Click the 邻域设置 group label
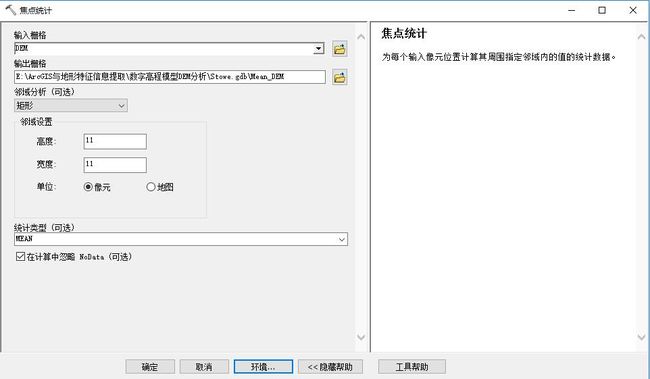 [x=36, y=122]
